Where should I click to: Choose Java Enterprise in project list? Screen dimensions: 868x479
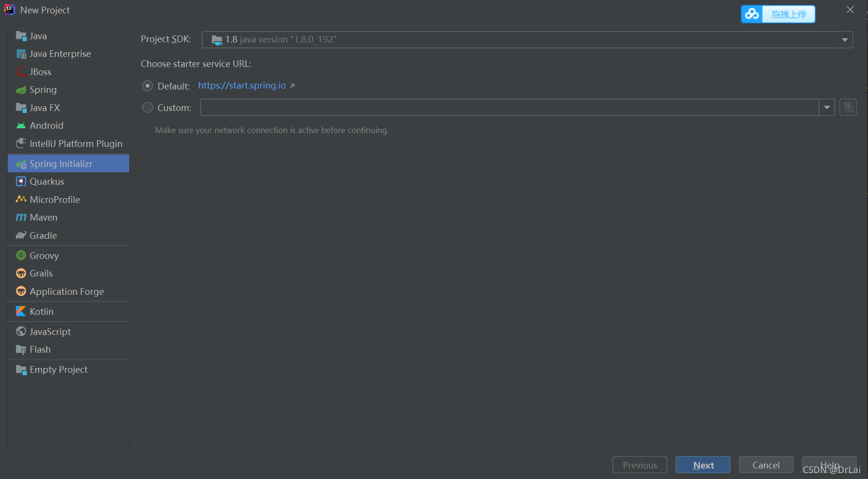click(68, 54)
